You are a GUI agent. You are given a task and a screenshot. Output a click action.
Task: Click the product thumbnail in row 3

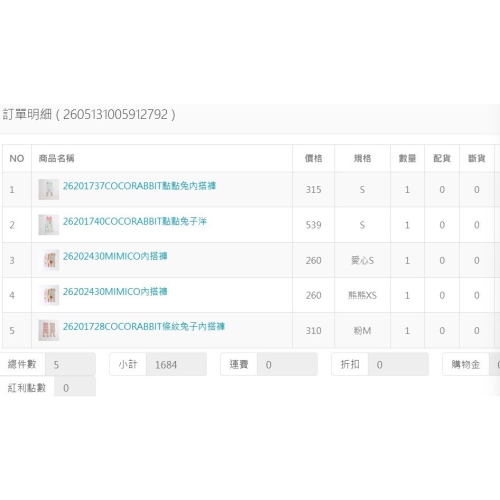click(49, 260)
